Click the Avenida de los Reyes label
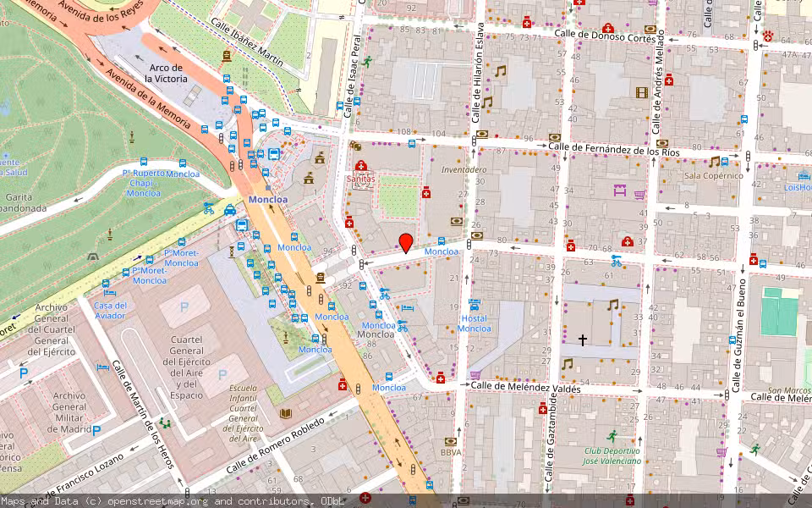 pyautogui.click(x=101, y=11)
